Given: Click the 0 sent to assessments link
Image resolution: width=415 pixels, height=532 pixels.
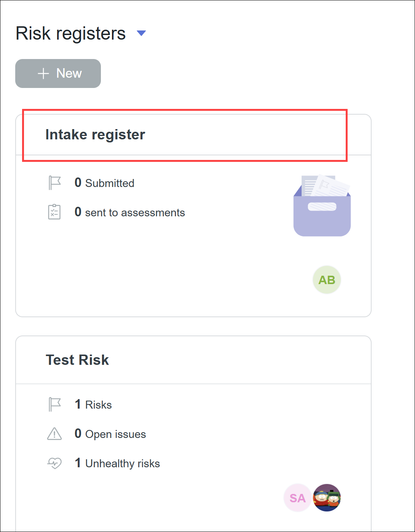Looking at the screenshot, I should [129, 212].
